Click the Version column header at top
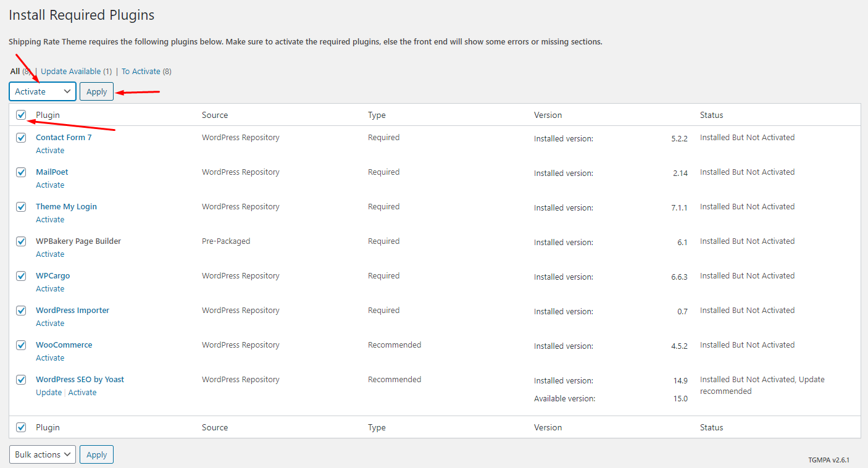Viewport: 868px width, 468px height. pyautogui.click(x=548, y=115)
